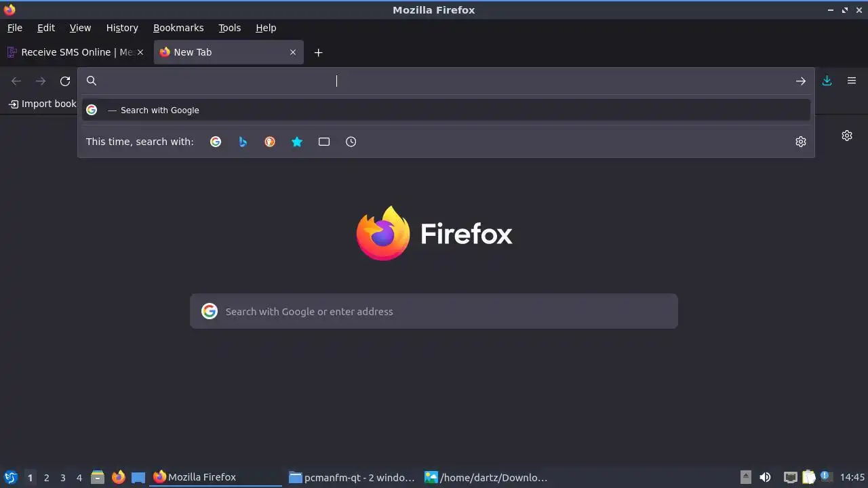868x488 pixels.
Task: Switch to the /home/dartz/Downlo... image window
Action: pyautogui.click(x=488, y=477)
